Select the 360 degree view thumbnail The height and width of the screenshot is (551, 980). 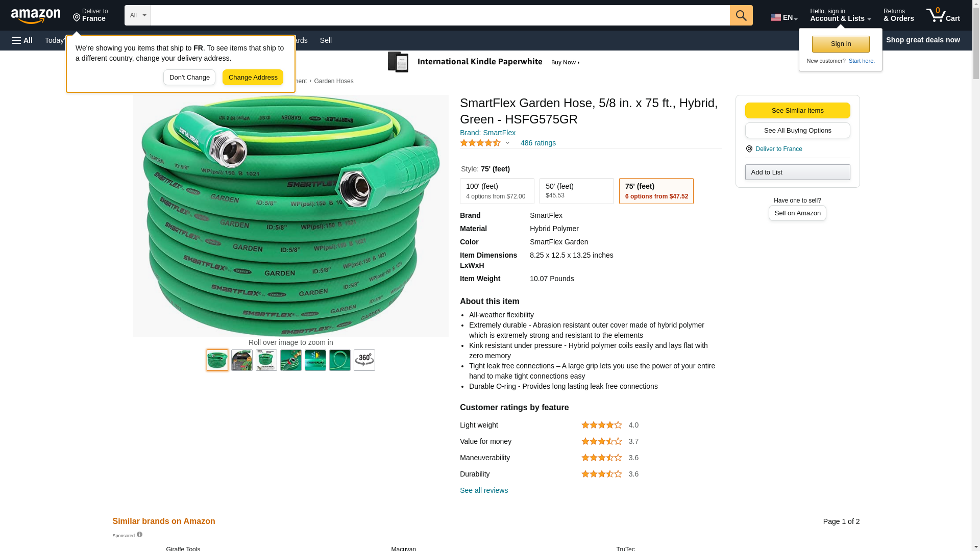pos(364,360)
